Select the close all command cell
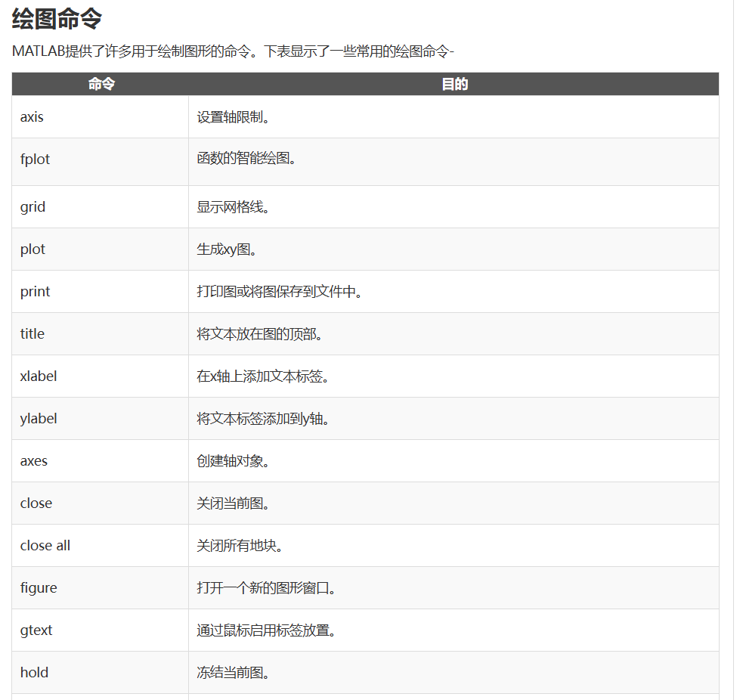 (101, 546)
